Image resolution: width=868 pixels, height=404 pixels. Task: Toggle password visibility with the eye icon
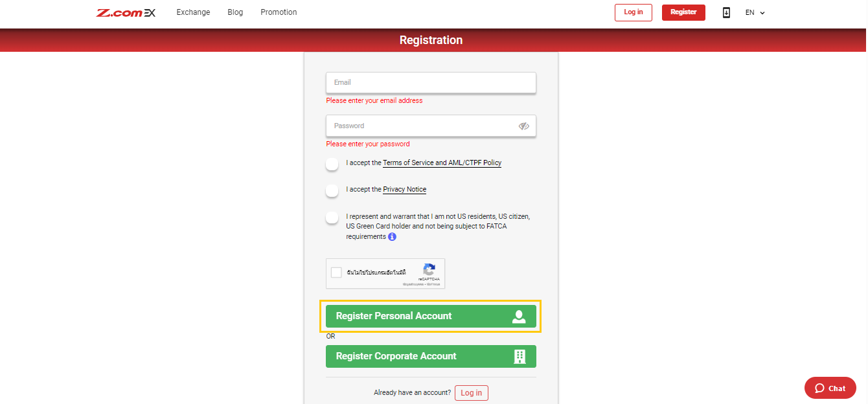click(x=523, y=126)
